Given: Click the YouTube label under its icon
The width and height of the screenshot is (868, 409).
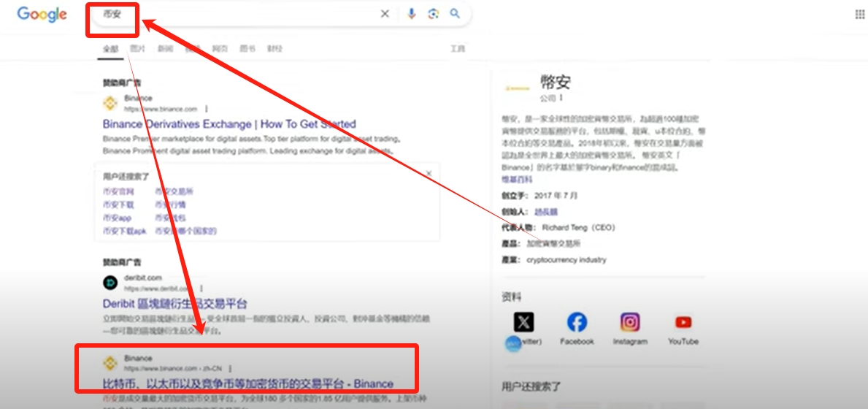Looking at the screenshot, I should pos(683,342).
